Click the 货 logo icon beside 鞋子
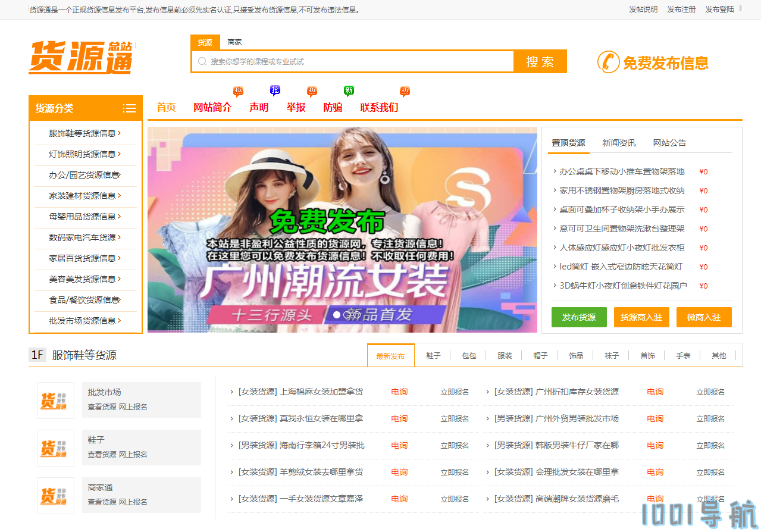Screen dimensions: 761x532 55,447
